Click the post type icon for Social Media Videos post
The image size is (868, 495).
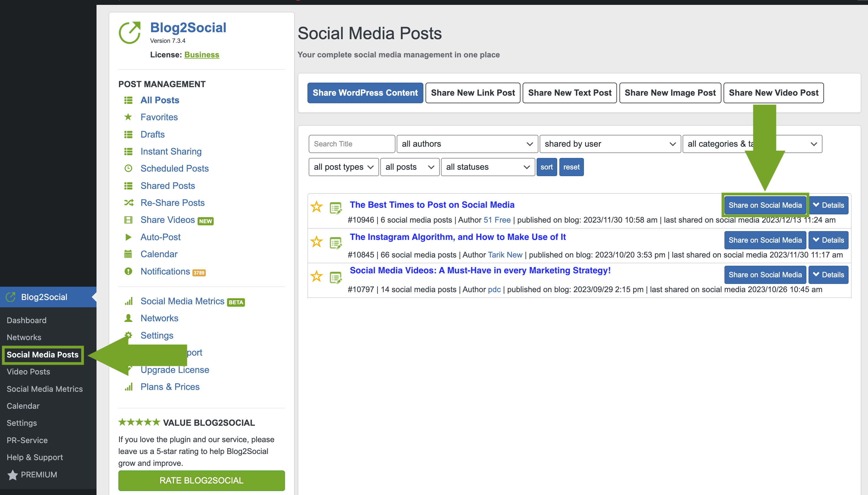(336, 278)
